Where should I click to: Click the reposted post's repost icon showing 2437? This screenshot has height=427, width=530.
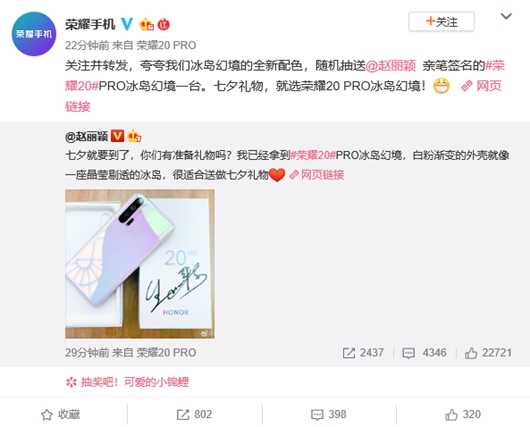coord(348,353)
